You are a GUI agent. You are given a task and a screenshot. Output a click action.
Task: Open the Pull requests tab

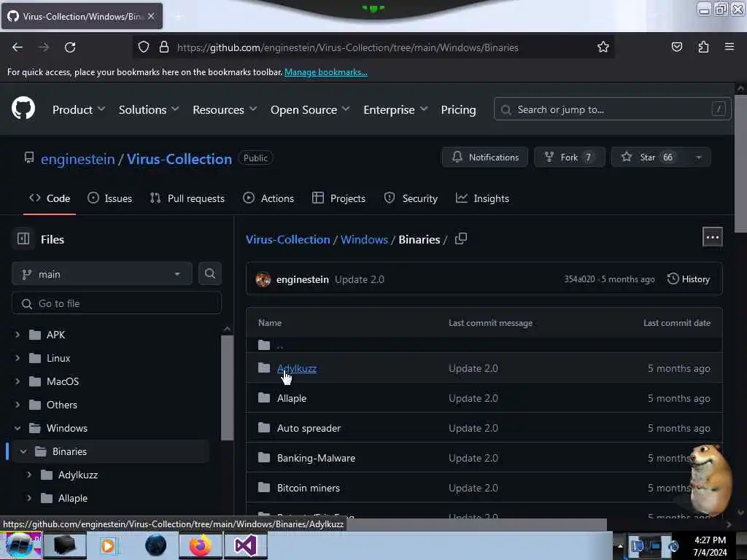click(x=187, y=198)
